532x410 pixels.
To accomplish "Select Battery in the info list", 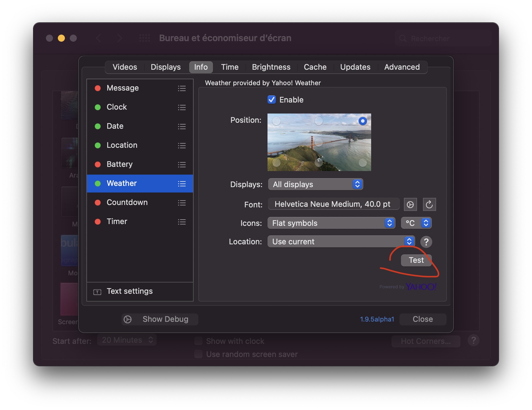I will (x=140, y=164).
